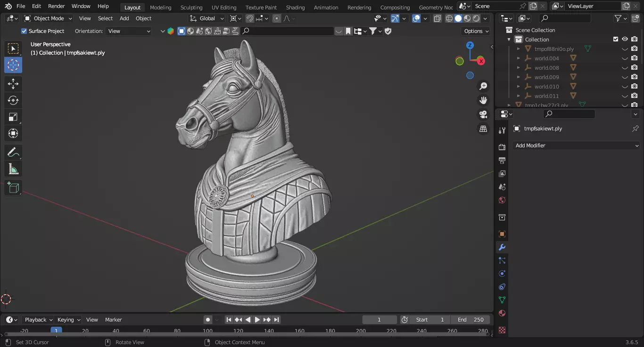Toggle camera view icon in viewport
Image resolution: width=644 pixels, height=347 pixels.
tap(483, 114)
